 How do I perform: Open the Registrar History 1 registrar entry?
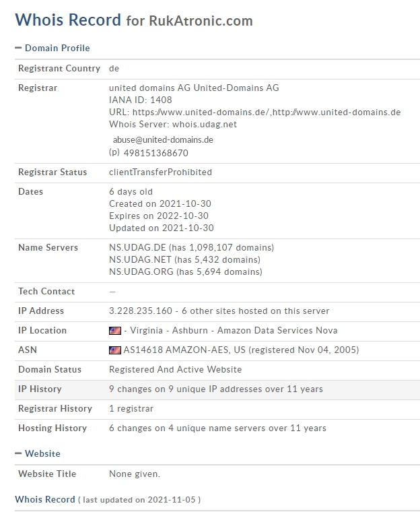[131, 409]
